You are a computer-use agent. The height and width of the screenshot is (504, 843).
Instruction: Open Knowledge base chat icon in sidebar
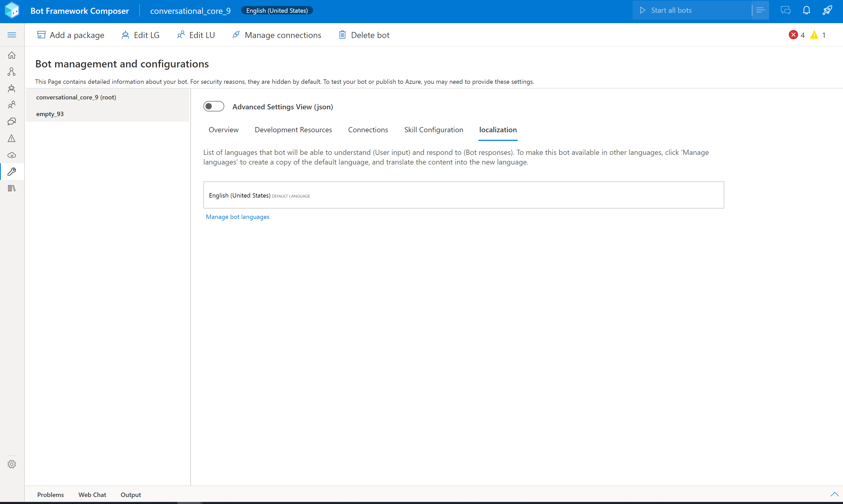(x=11, y=122)
